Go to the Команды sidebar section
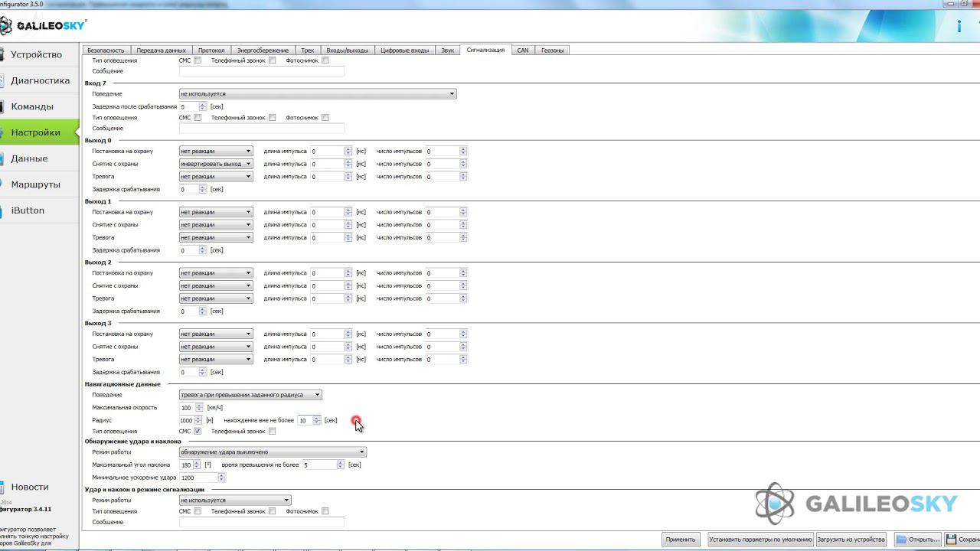The height and width of the screenshot is (551, 980). point(32,106)
